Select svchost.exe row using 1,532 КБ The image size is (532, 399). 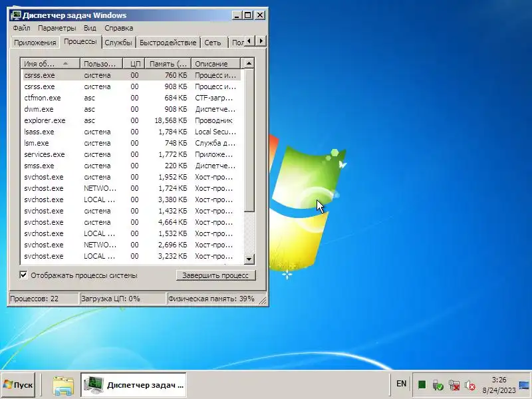coord(132,233)
